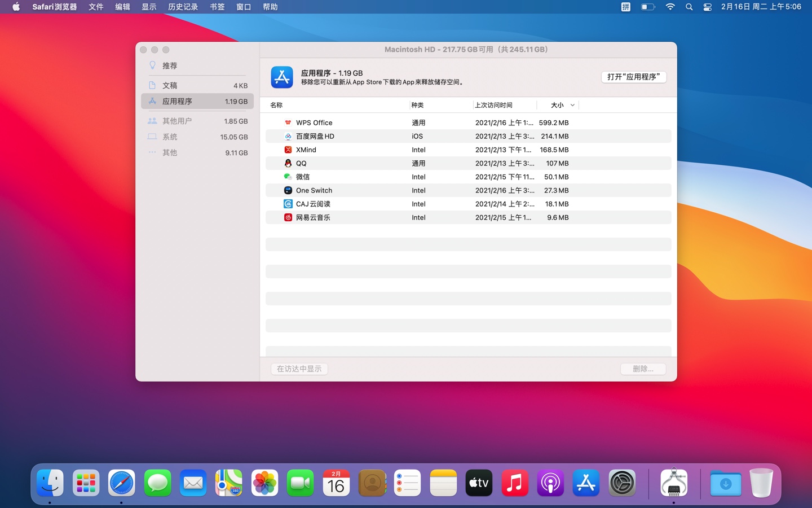The image size is (812, 508).
Task: Click the WPS Office app icon
Action: click(288, 122)
